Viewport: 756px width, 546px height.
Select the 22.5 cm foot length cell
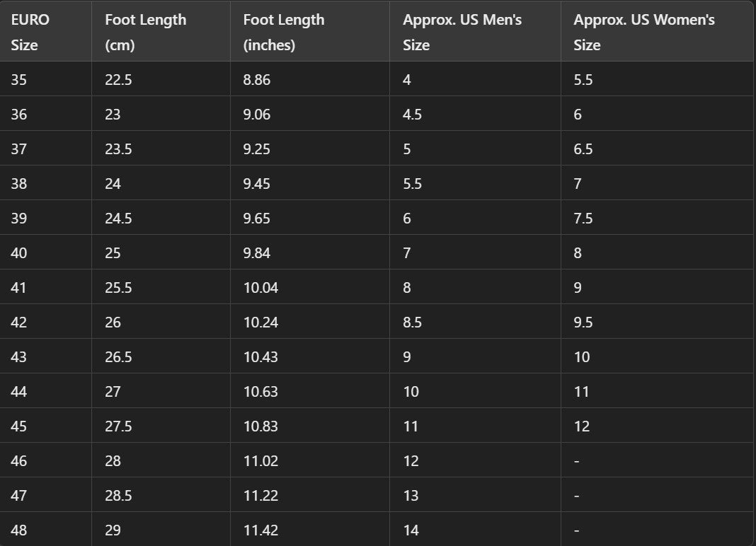[118, 80]
